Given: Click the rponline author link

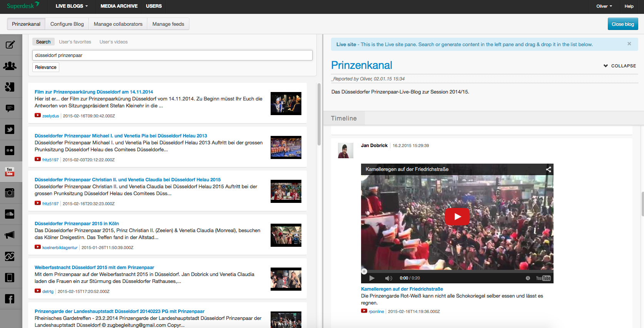Looking at the screenshot, I should click(x=376, y=311).
